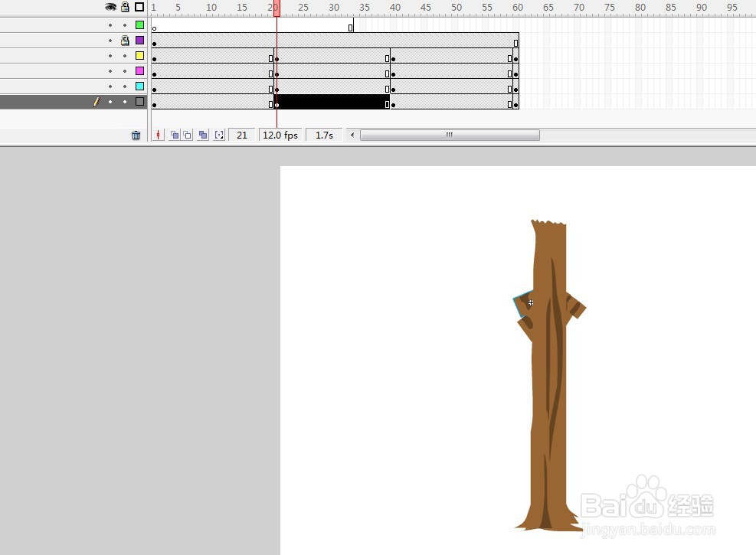Toggle visibility dot of the cyan layer
Screen dimensions: 756x555
[110, 87]
